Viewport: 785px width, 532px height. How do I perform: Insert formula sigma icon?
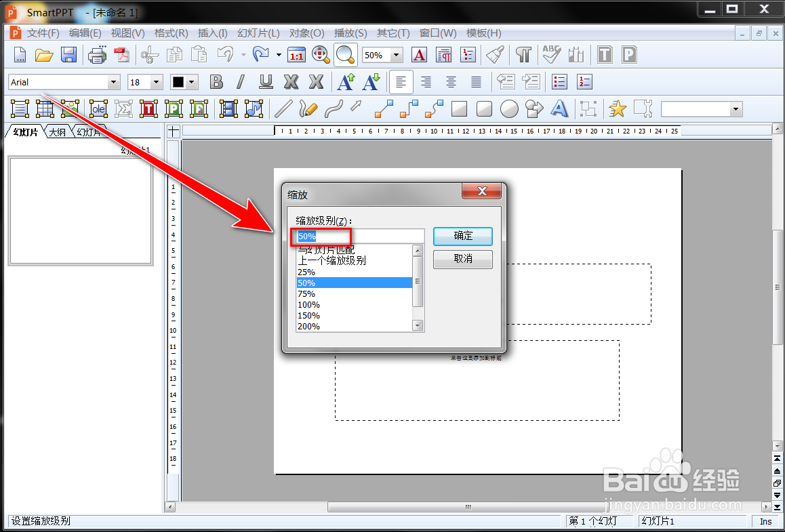pyautogui.click(x=123, y=108)
